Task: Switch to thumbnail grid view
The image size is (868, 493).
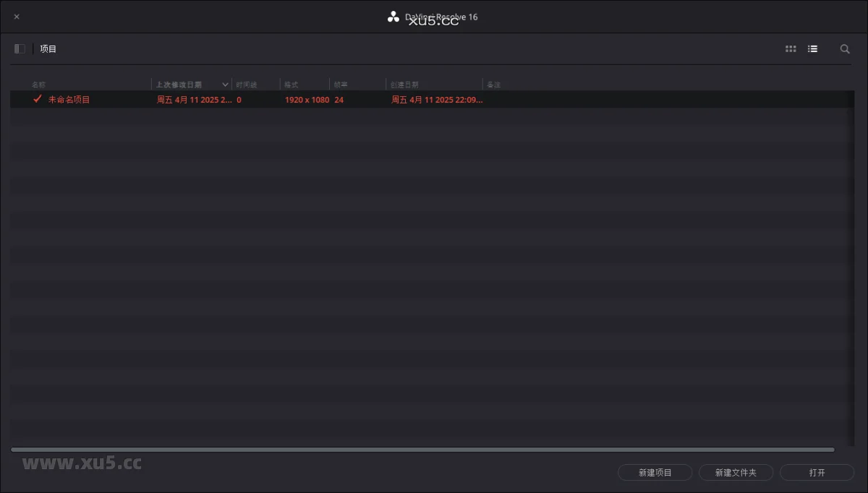Action: 791,49
